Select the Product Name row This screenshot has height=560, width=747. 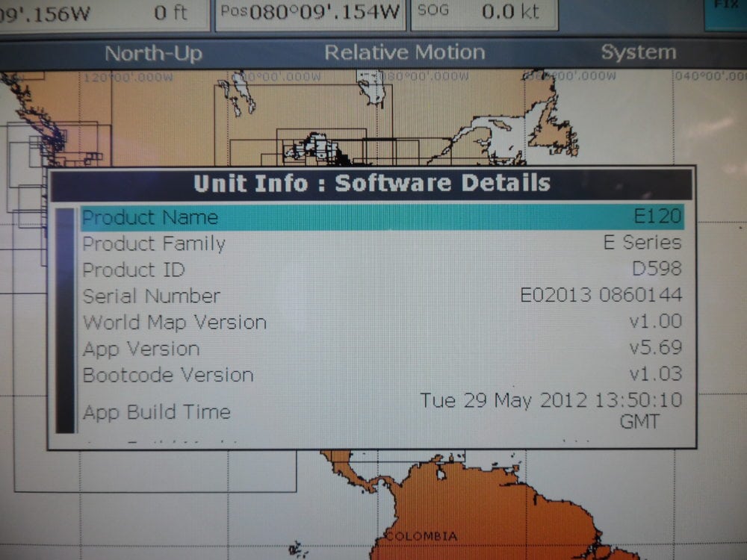point(382,217)
